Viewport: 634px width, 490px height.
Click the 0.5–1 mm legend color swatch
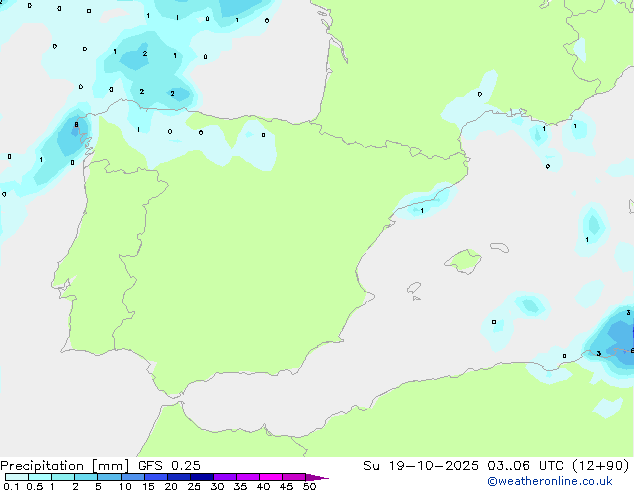(40, 477)
